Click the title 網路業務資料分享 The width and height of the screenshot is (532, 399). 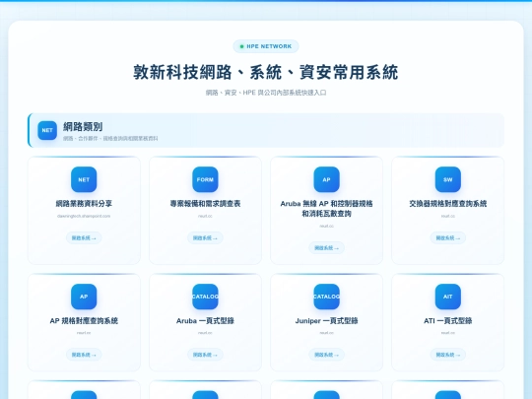[84, 204]
